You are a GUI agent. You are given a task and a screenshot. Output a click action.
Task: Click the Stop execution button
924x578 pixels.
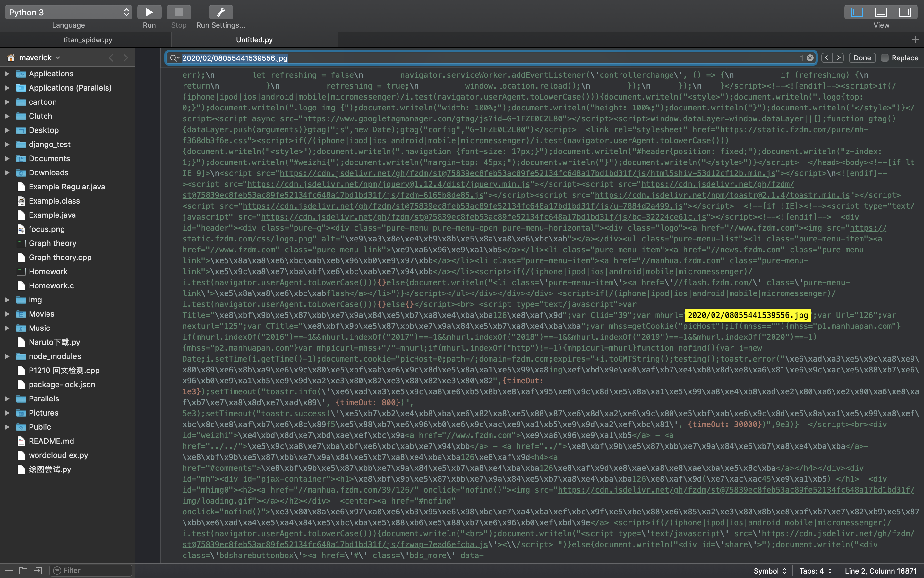pyautogui.click(x=179, y=12)
